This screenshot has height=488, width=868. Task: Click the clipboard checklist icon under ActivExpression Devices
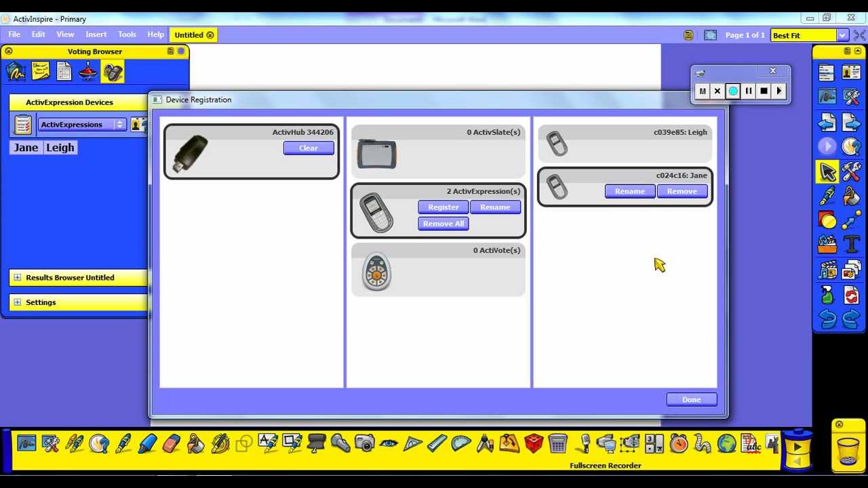23,125
